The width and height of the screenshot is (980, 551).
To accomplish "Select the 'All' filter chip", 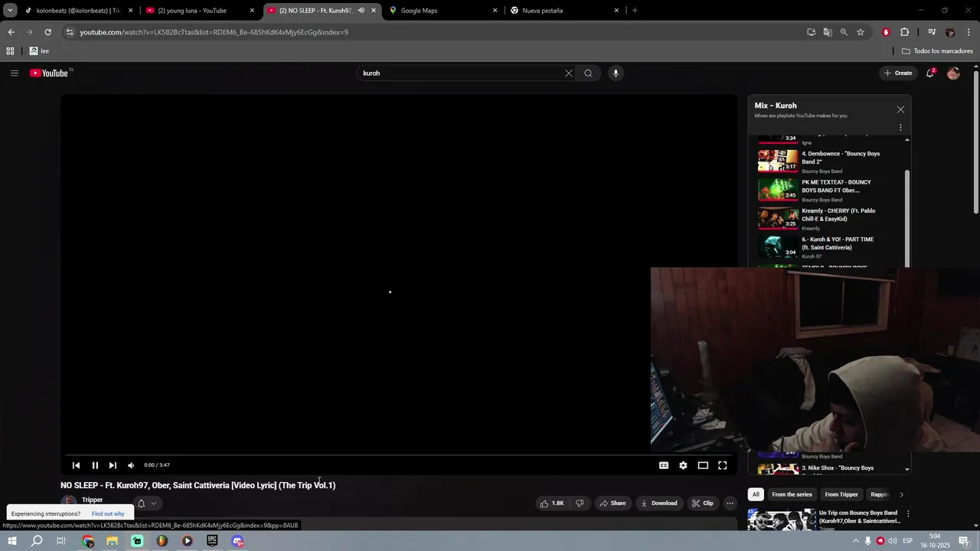I will (x=756, y=494).
